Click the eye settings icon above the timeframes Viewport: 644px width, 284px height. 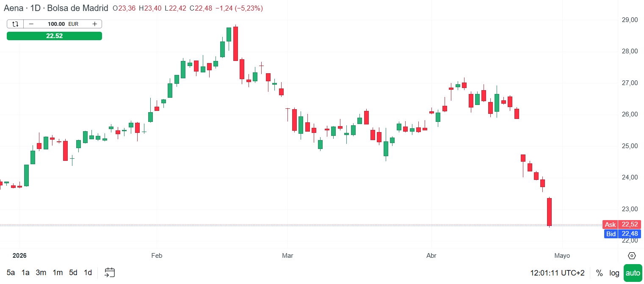[632, 256]
